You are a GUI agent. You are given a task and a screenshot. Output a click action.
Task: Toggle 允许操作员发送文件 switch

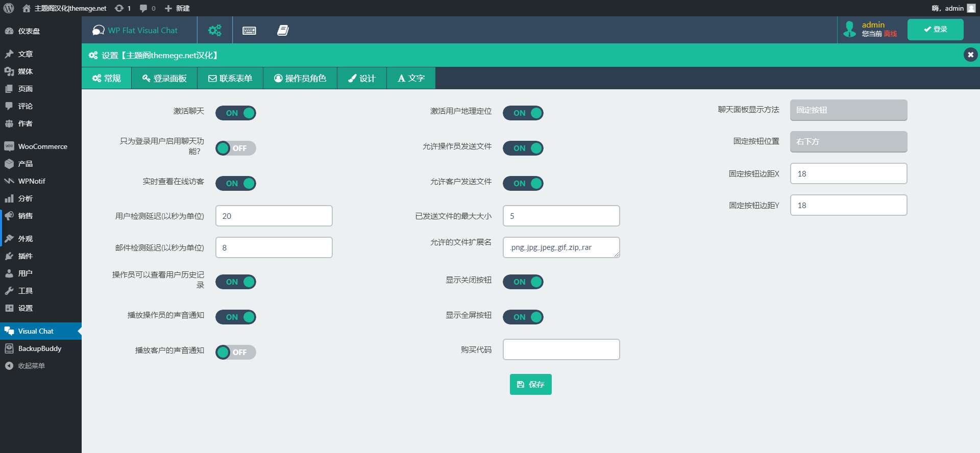(x=523, y=148)
